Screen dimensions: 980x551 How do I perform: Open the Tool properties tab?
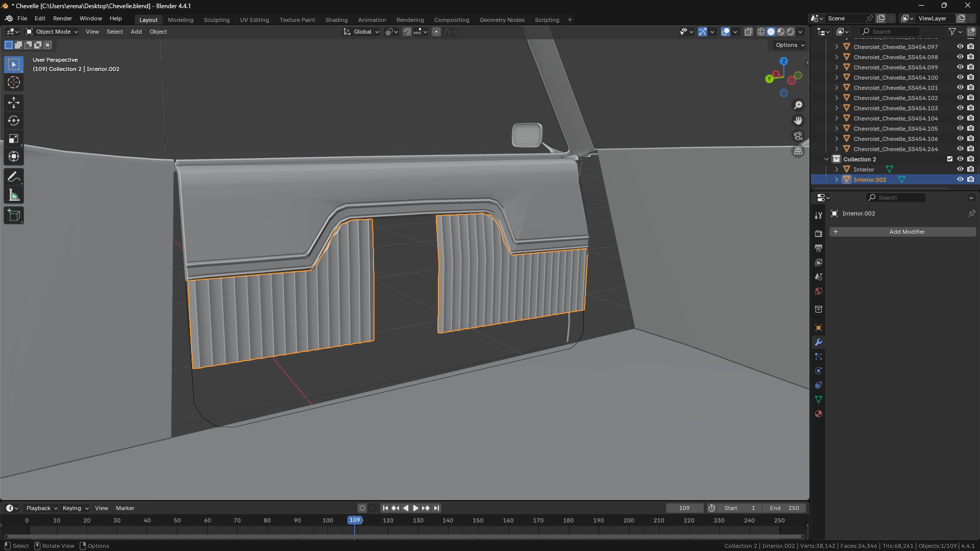(x=819, y=215)
